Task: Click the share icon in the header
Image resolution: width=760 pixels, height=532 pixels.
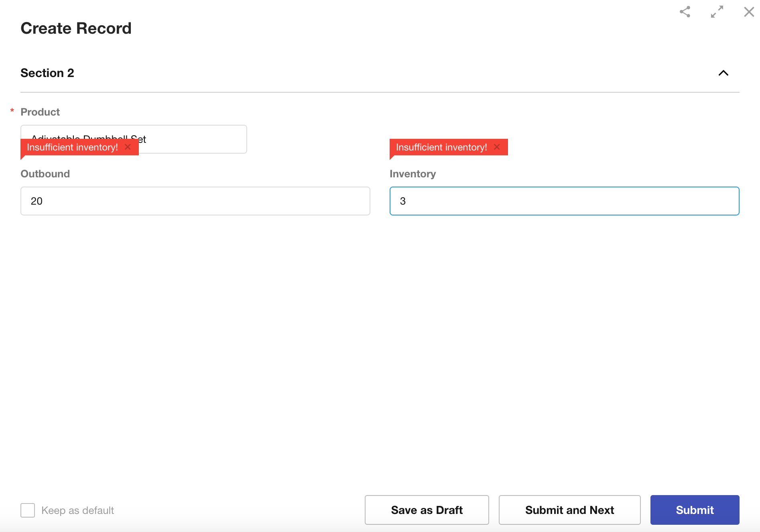Action: [x=685, y=12]
